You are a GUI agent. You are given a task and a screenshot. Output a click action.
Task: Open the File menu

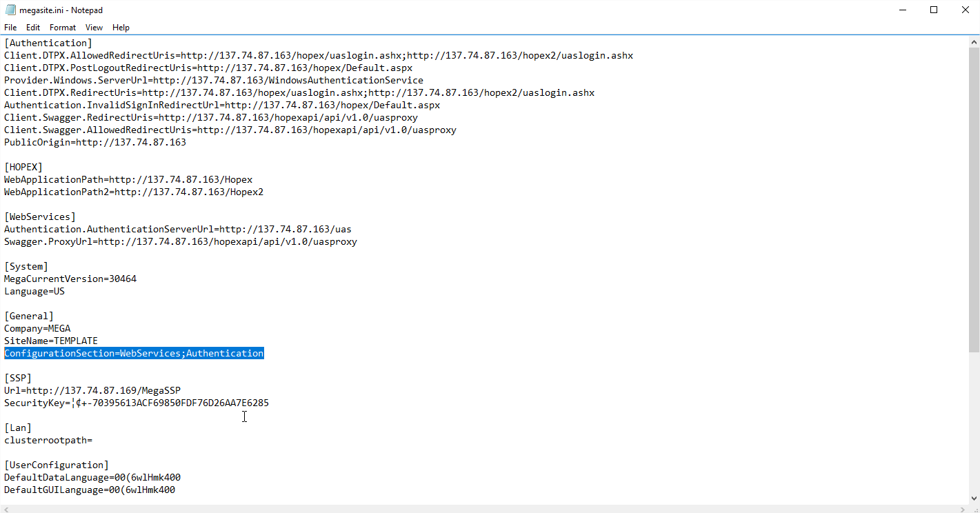point(10,28)
